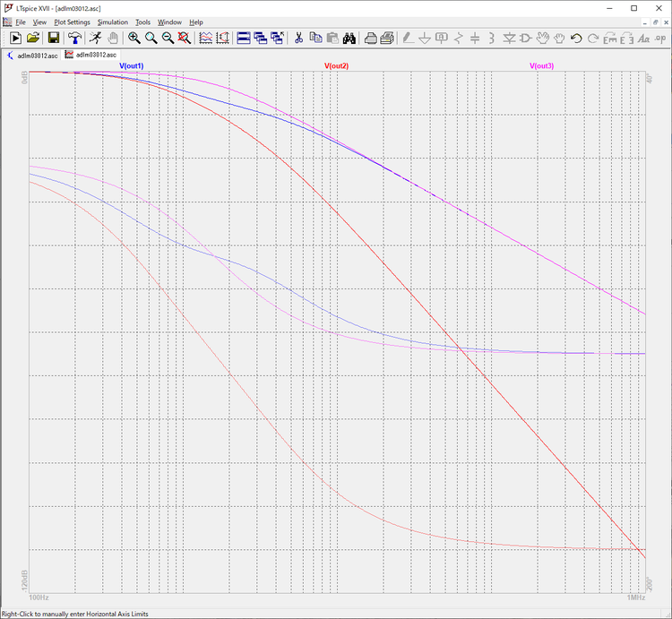Click the V(out3) trace label
The image size is (672, 619).
coord(541,66)
